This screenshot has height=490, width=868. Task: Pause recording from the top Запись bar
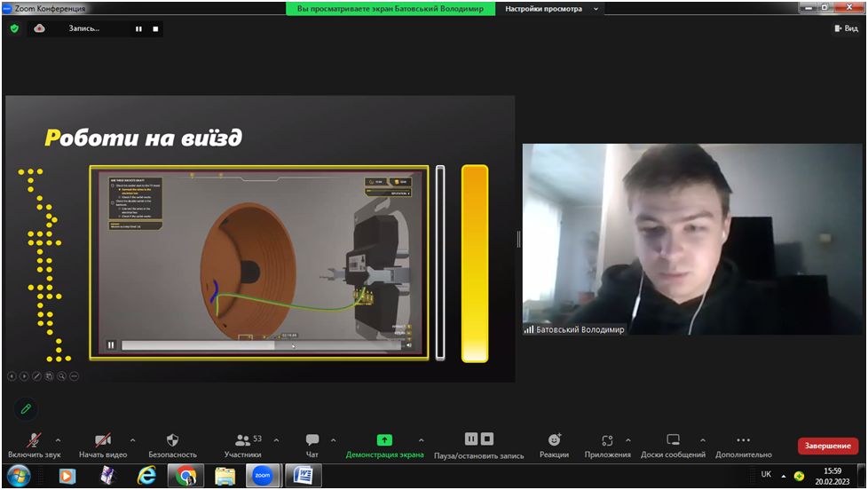[138, 28]
